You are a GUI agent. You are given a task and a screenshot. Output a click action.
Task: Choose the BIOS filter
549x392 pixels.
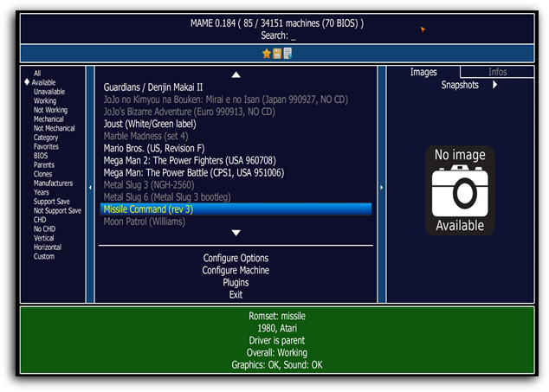tap(41, 156)
